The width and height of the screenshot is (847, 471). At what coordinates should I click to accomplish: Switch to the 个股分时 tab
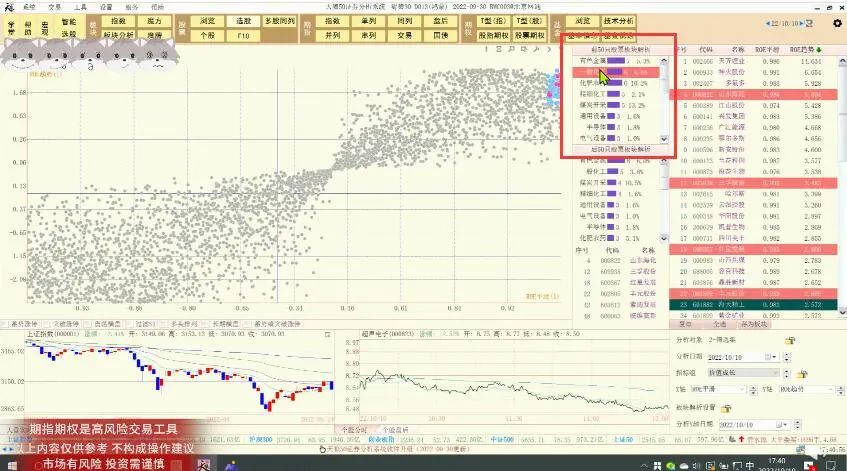point(354,430)
